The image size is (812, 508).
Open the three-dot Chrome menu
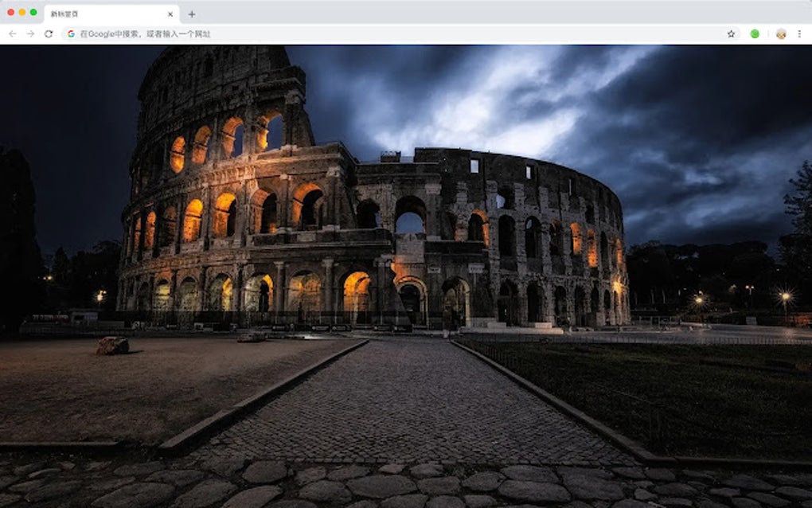click(799, 35)
